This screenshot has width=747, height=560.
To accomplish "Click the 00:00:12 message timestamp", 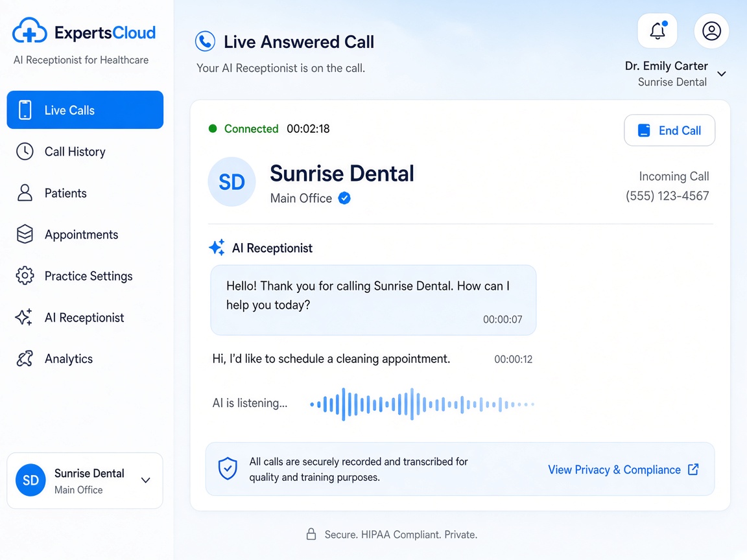I will pos(513,359).
